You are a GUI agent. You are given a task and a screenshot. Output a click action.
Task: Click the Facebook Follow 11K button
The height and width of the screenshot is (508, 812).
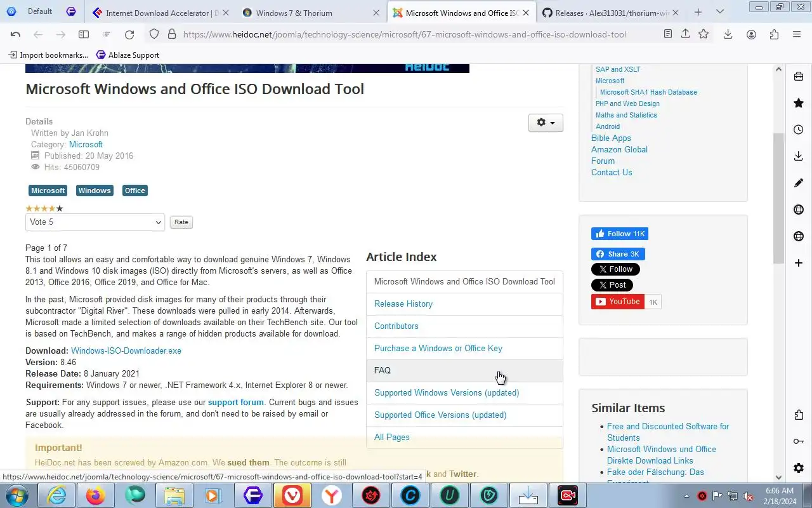620,234
